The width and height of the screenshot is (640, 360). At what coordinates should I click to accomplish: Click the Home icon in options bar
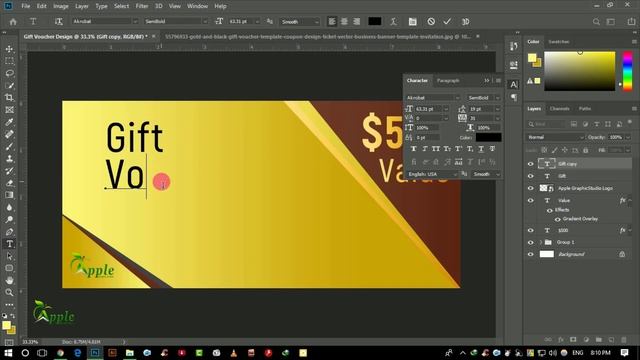tap(13, 22)
